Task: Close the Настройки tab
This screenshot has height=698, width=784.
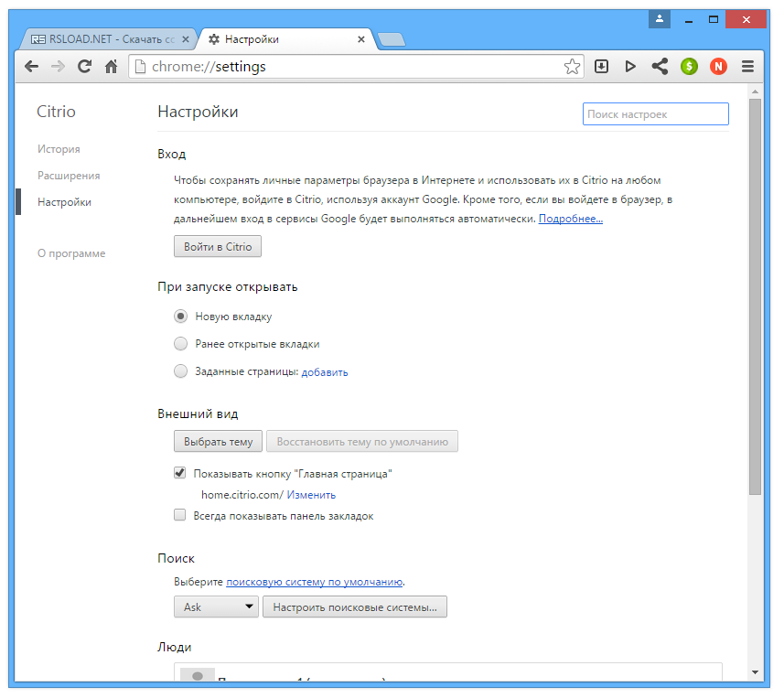Action: tap(361, 39)
